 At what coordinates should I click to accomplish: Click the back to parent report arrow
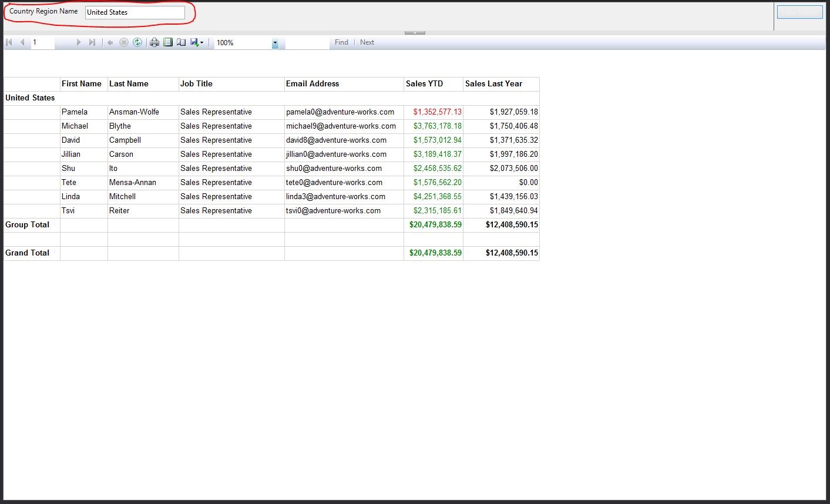click(x=110, y=42)
